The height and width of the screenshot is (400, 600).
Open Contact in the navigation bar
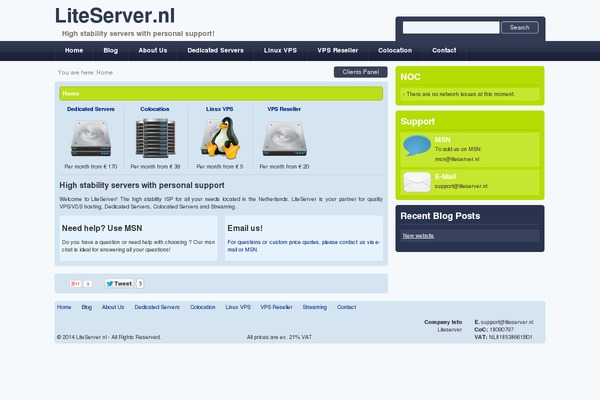[x=444, y=51]
